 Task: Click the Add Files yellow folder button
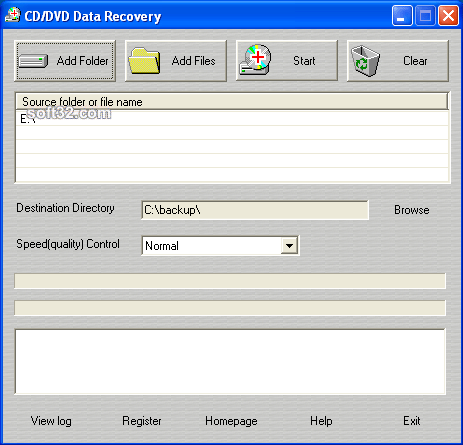pyautogui.click(x=176, y=61)
